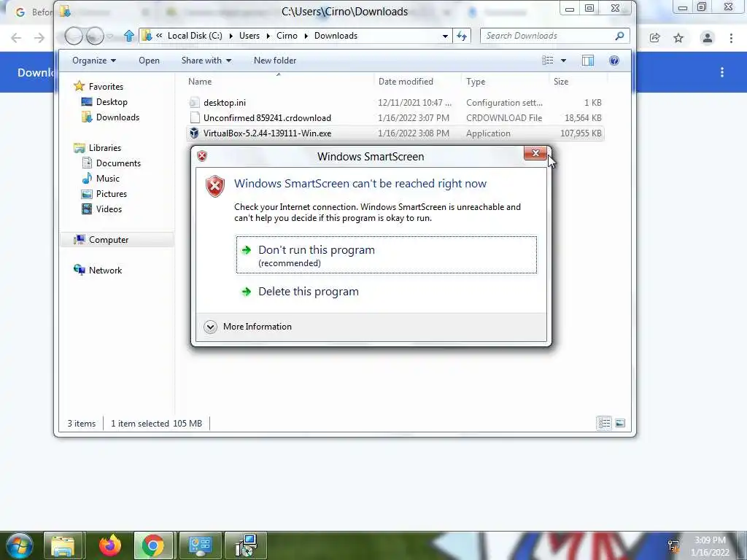Viewport: 747px width, 560px height.
Task: Open the Organize dropdown menu
Action: (94, 61)
